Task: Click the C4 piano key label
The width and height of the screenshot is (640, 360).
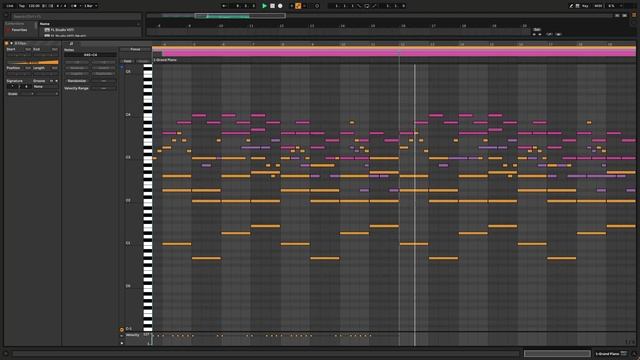Action: click(128, 115)
